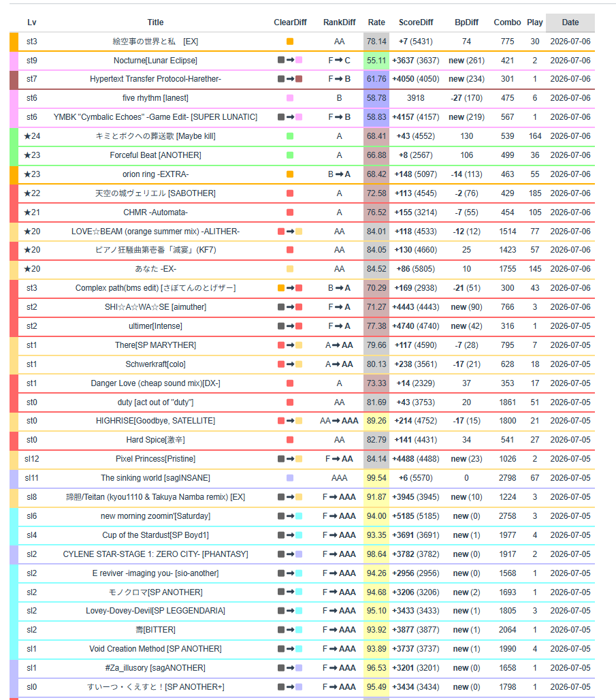Viewport: 616px width, 700px height.
Task: Open song すいーつ・くえすと![SP ANOTHER+]
Action: tap(155, 687)
